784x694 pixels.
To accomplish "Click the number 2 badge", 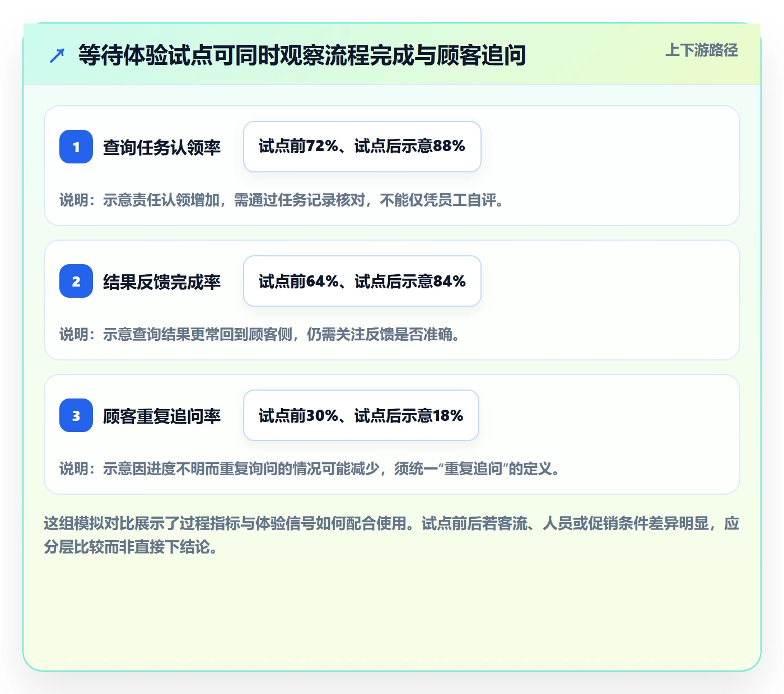I will point(76,281).
